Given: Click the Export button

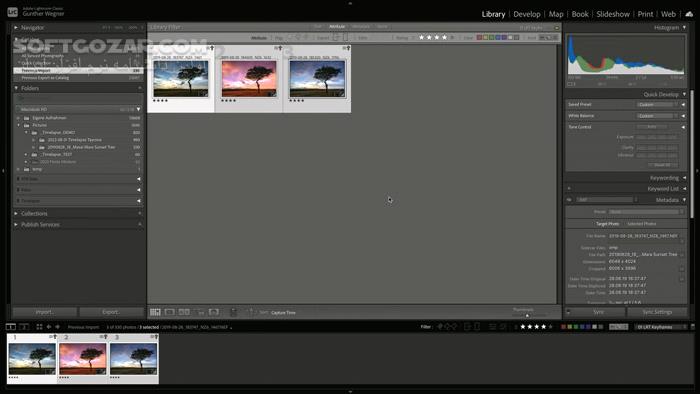Looking at the screenshot, I should click(x=111, y=312).
